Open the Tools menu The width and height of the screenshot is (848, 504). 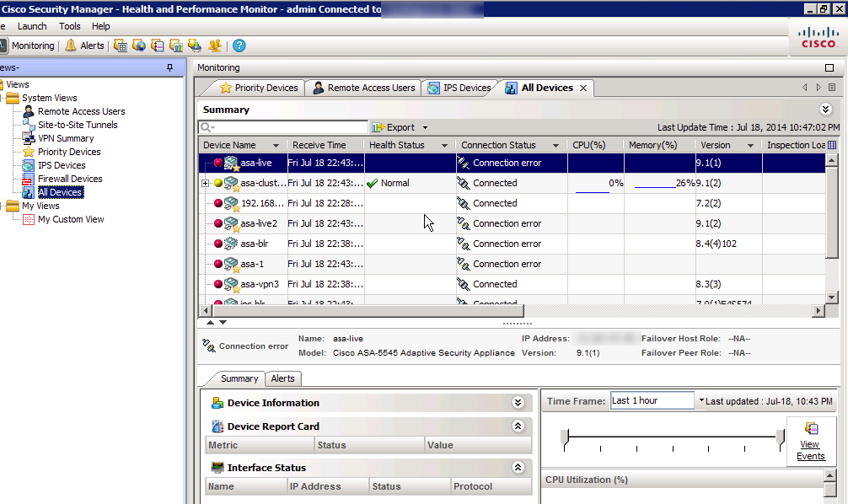[x=70, y=26]
